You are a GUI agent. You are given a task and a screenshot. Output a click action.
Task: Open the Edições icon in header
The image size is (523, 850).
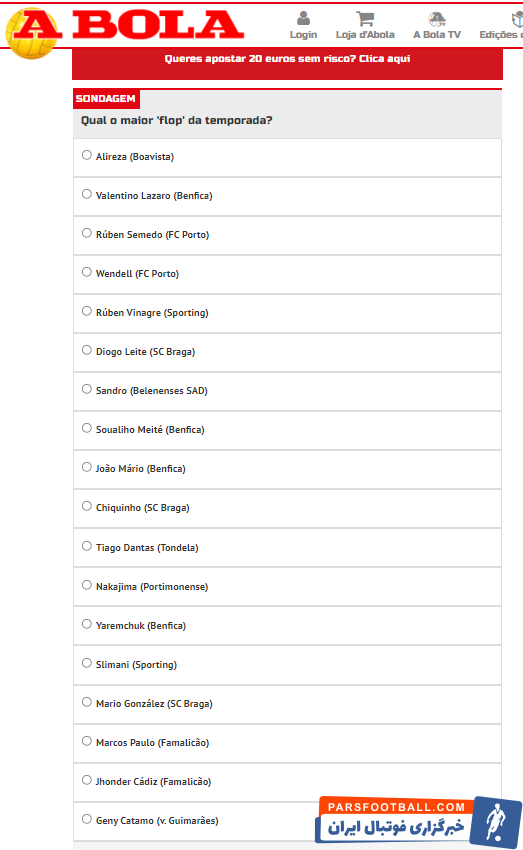518,20
